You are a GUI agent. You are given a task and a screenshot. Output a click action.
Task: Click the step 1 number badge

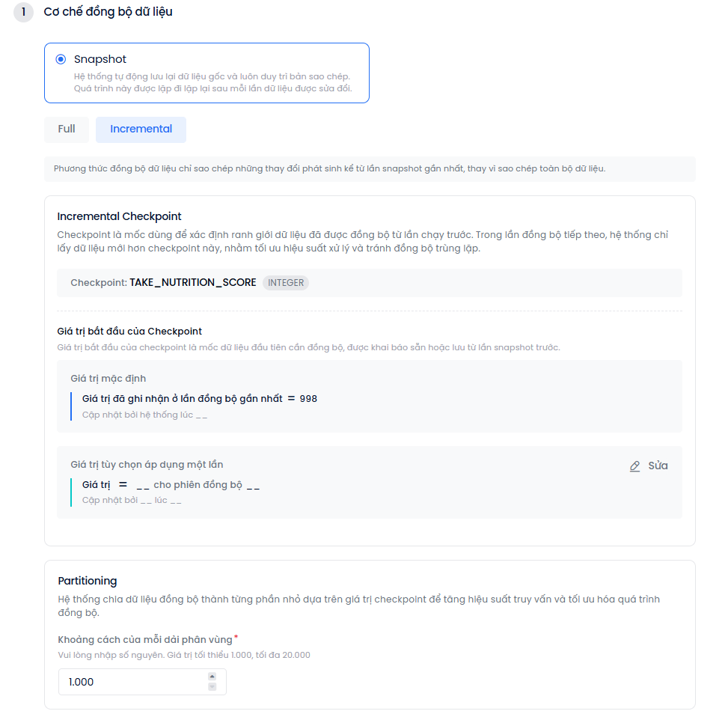tap(23, 13)
